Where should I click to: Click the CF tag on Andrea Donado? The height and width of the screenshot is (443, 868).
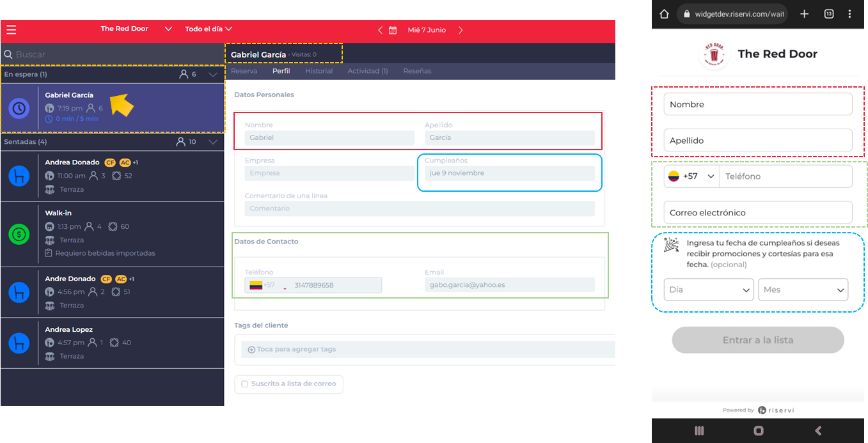coord(109,162)
